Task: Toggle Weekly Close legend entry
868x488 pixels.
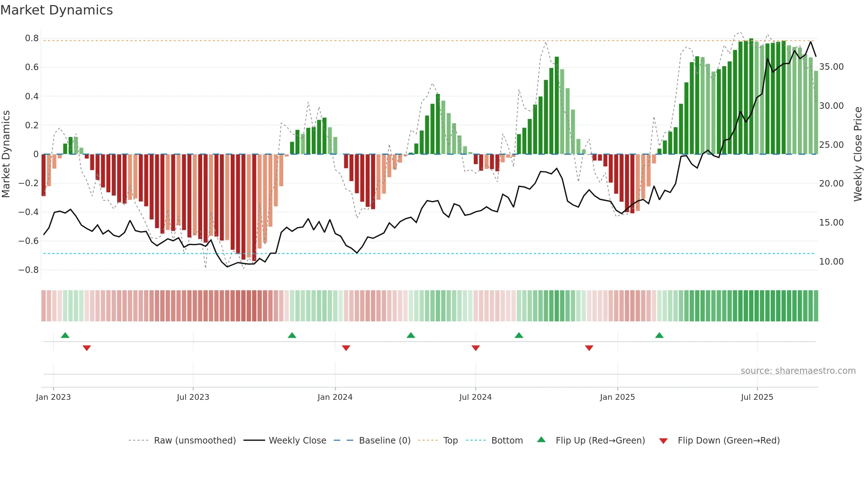Action: pyautogui.click(x=285, y=440)
